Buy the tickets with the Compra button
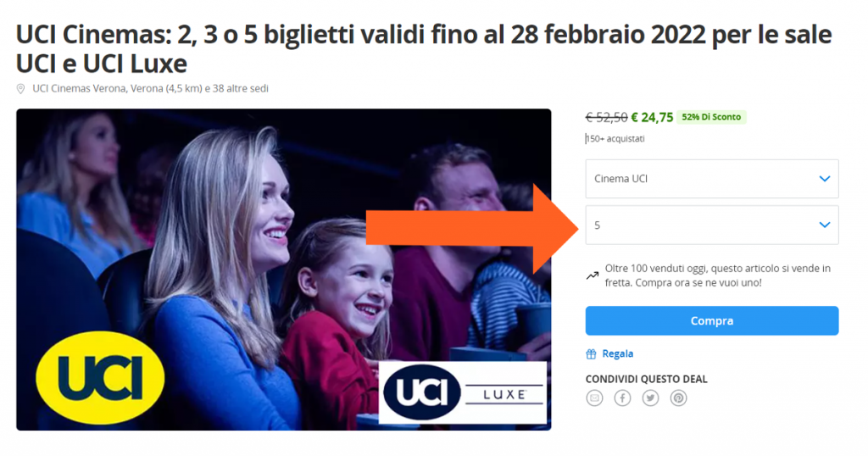 point(712,321)
